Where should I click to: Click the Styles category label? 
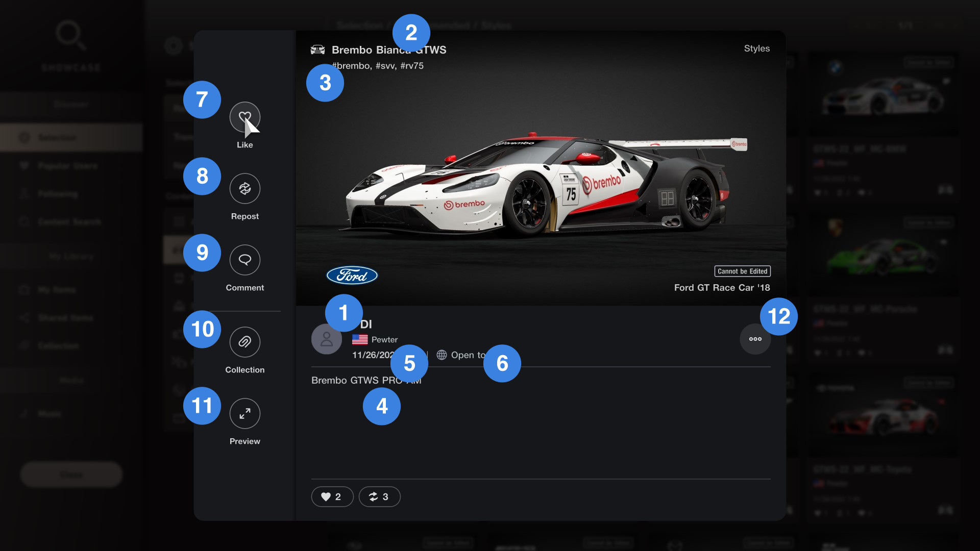(756, 48)
